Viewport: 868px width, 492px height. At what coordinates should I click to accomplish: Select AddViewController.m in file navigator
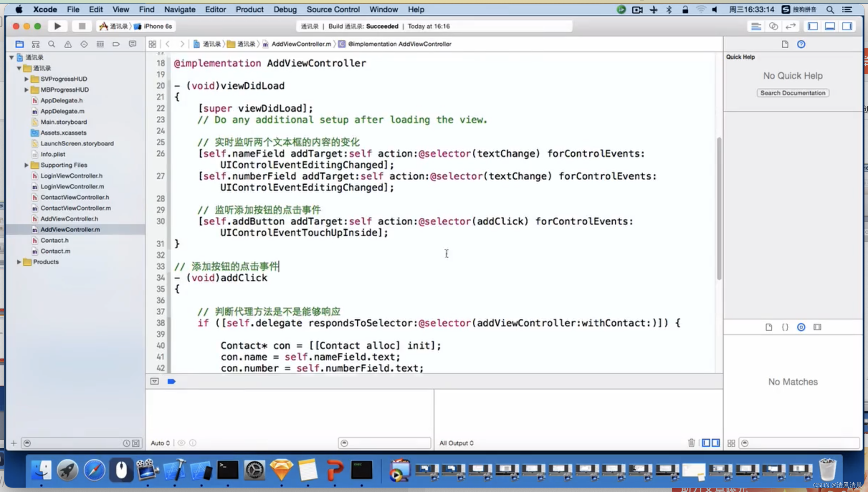coord(70,229)
